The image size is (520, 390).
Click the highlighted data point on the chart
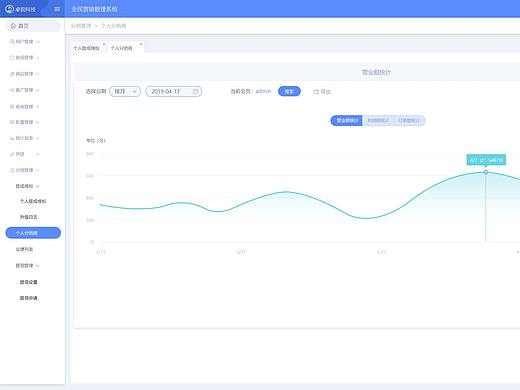486,172
